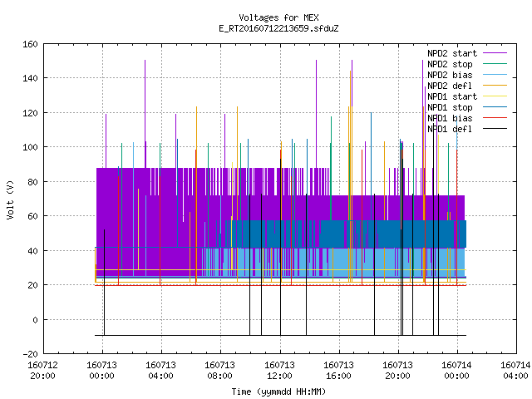Screen dimensions: 532x399
Task: Click the 160 y-axis tick value
Action: pos(30,44)
